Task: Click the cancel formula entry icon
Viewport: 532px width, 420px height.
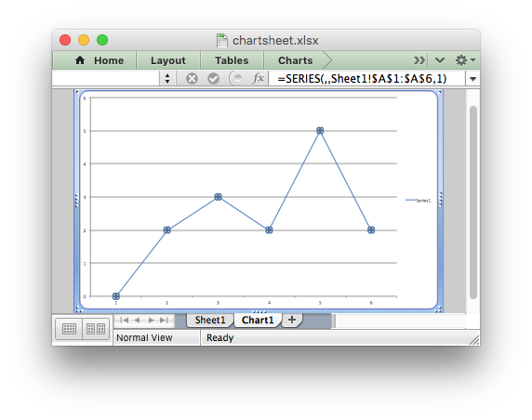Action: point(192,79)
